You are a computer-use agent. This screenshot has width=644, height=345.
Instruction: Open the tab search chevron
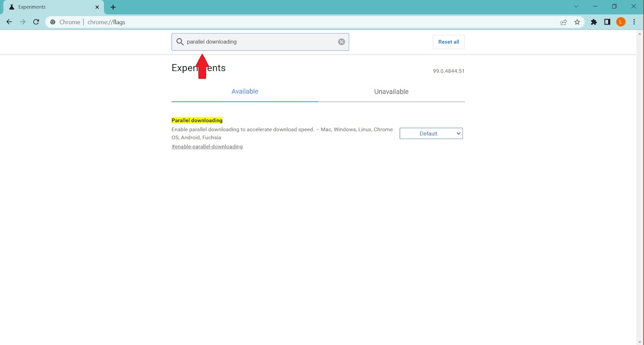576,6
